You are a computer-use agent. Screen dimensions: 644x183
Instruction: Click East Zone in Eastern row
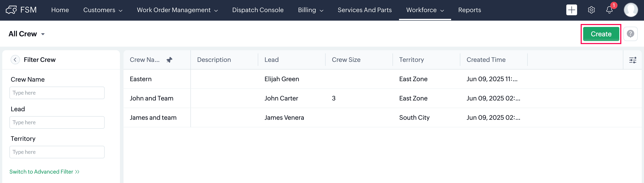tap(413, 79)
